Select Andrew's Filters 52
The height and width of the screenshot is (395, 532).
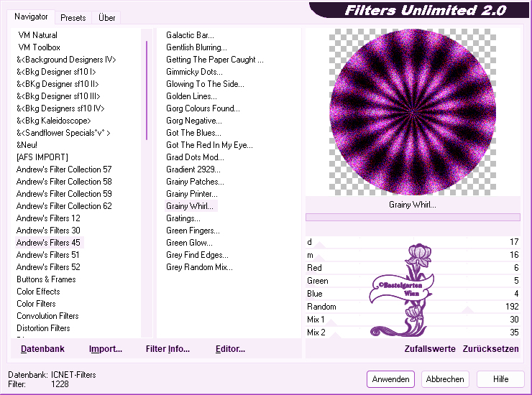[48, 267]
